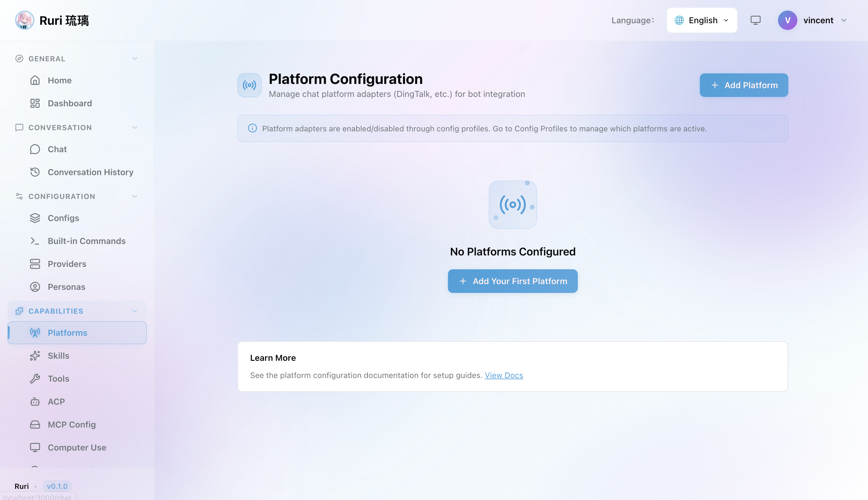Click the broadcast icon beside Platform Configuration title

(249, 85)
